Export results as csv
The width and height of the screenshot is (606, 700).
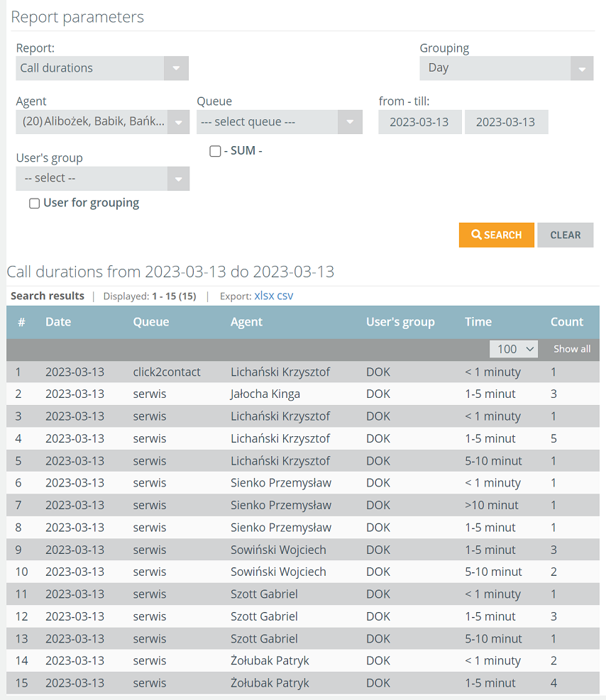pyautogui.click(x=285, y=296)
